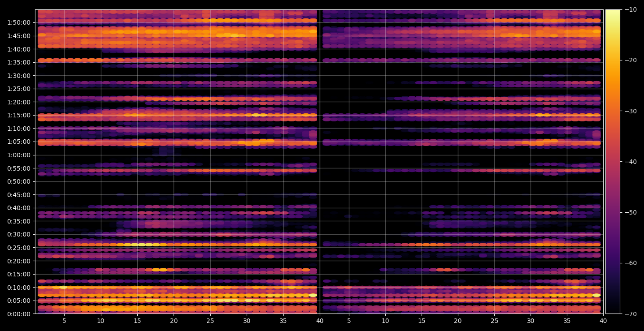Select the 1:40:00 y-axis tick label
The height and width of the screenshot is (331, 644).
pyautogui.click(x=19, y=49)
